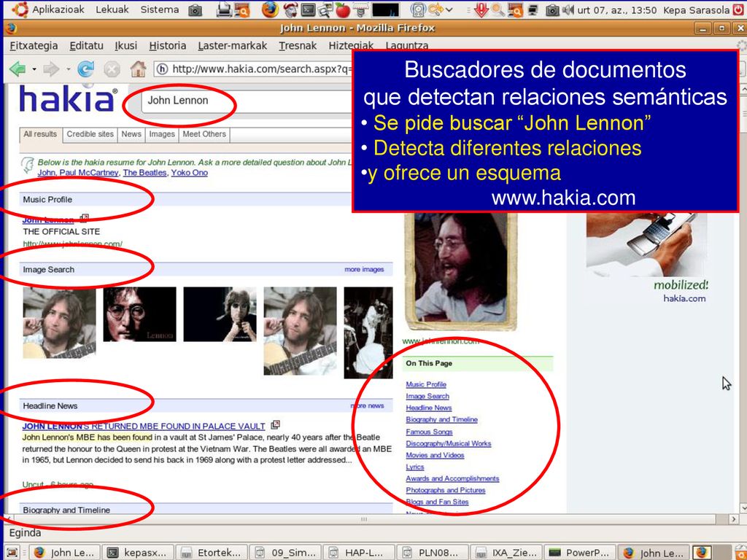747x560 pixels.
Task: Click the red apple icon in top panel
Action: point(343,10)
